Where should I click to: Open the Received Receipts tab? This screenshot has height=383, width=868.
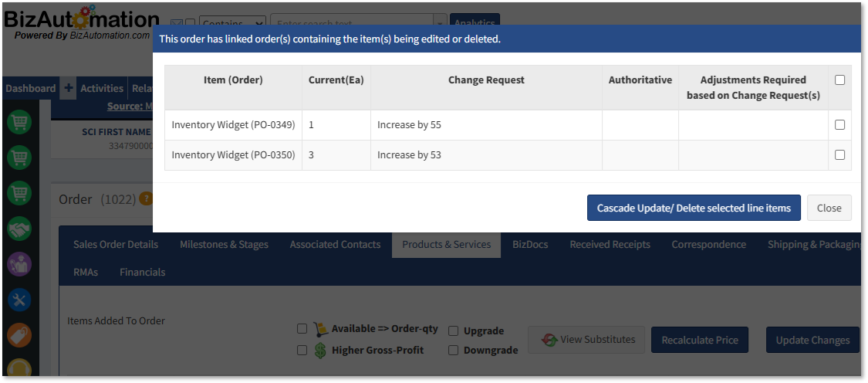[610, 245]
